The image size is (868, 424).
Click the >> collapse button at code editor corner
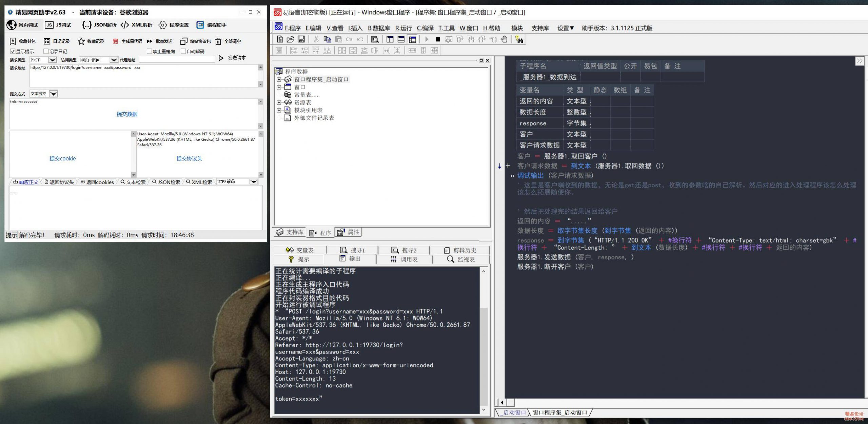[x=860, y=61]
